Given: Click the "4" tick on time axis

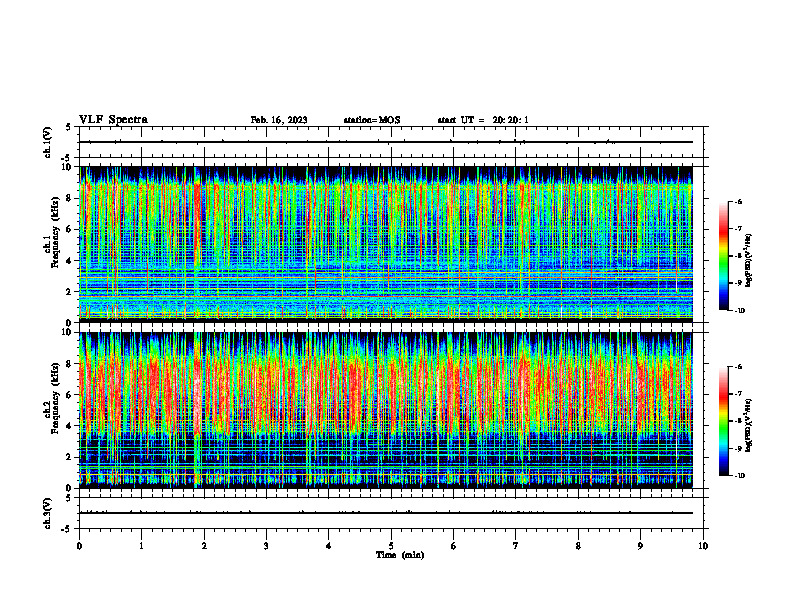Looking at the screenshot, I should coord(329,546).
